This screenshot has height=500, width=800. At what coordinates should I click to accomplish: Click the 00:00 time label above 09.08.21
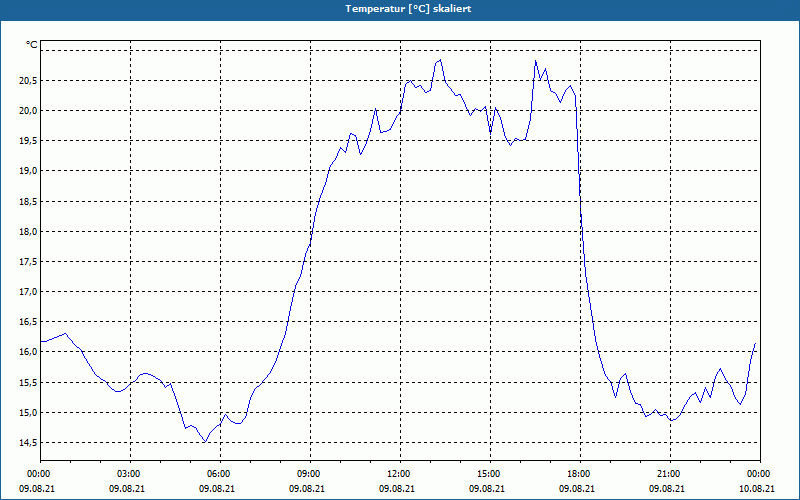pyautogui.click(x=38, y=474)
